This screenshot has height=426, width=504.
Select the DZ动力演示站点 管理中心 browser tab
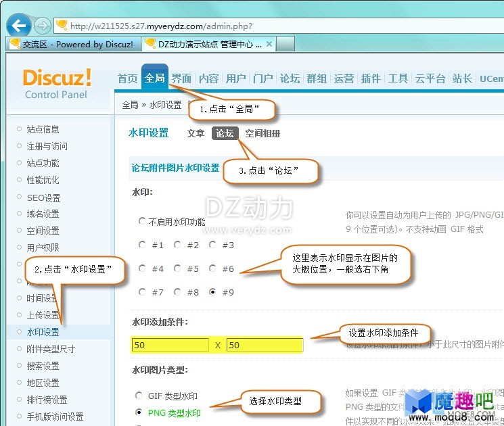pyautogui.click(x=208, y=44)
